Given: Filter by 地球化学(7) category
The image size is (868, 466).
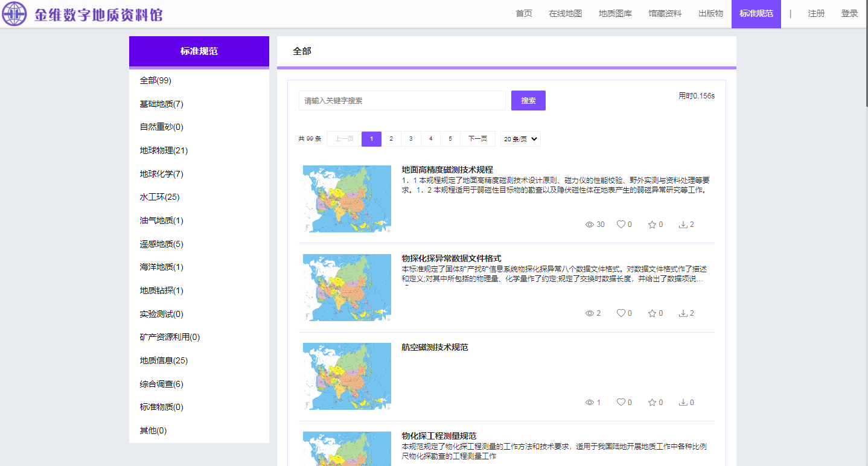Looking at the screenshot, I should point(161,174).
